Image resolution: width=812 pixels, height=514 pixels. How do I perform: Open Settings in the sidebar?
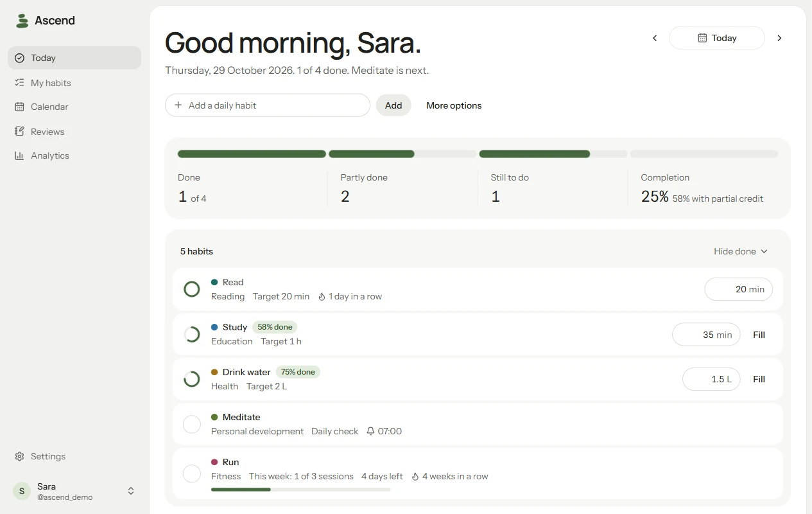coord(74,456)
